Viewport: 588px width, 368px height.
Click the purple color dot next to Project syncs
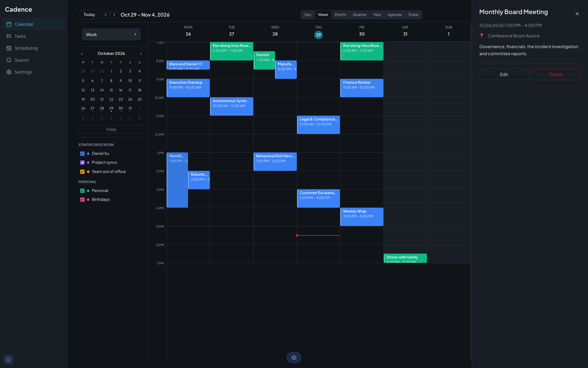tap(88, 163)
